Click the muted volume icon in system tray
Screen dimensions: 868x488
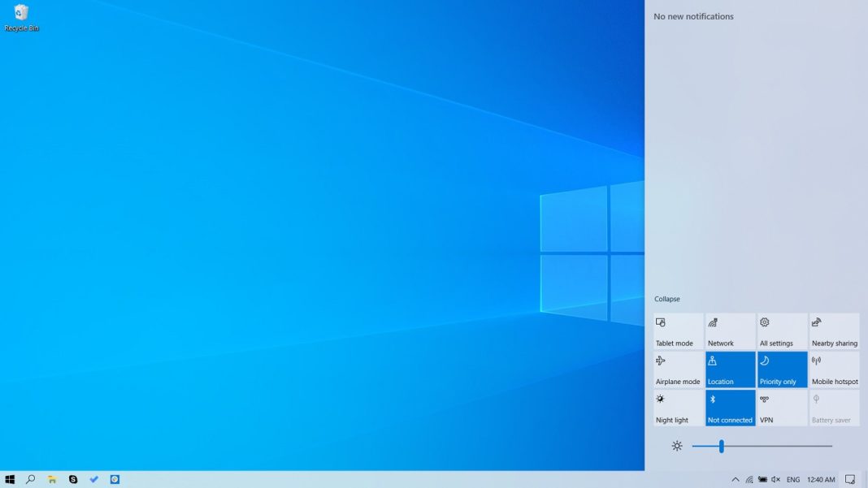tap(778, 479)
